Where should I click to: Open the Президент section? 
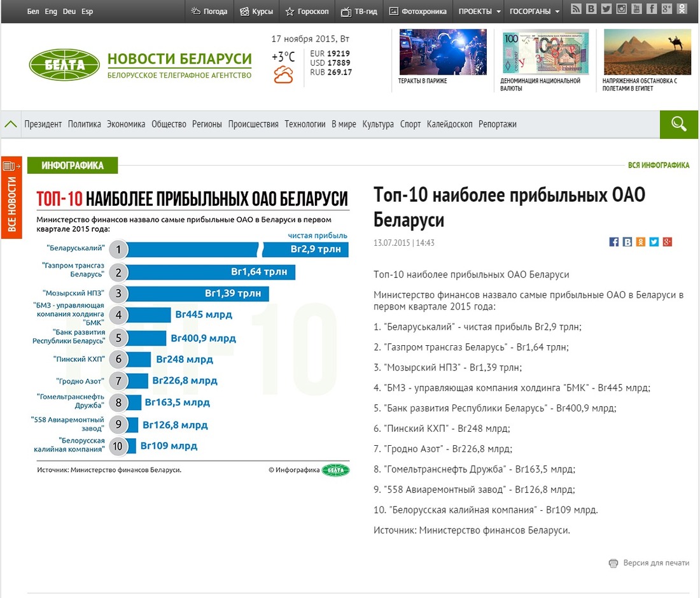click(x=43, y=124)
